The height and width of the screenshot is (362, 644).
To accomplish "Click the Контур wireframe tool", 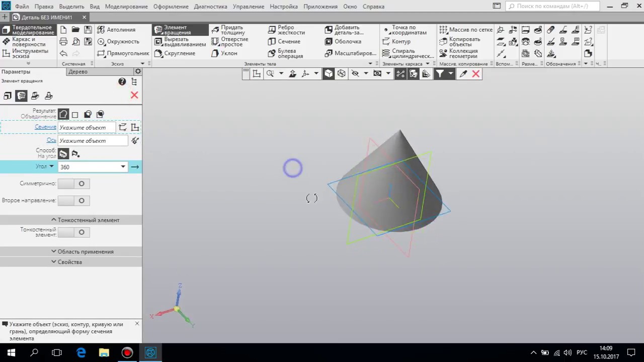I will click(396, 41).
